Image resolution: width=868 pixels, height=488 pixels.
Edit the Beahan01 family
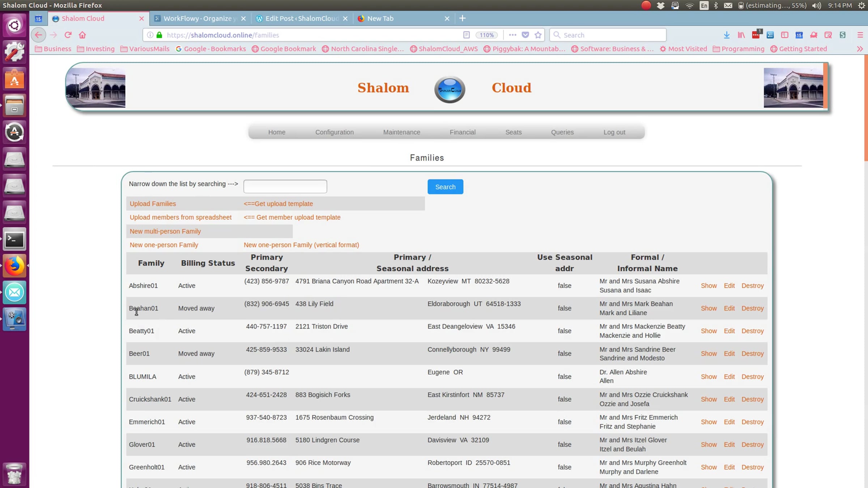(729, 308)
